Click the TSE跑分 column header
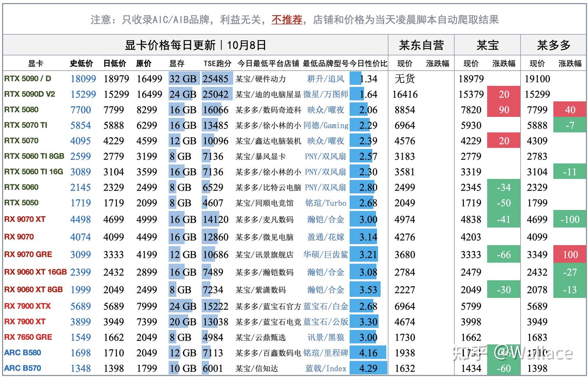The image size is (588, 377). click(218, 63)
